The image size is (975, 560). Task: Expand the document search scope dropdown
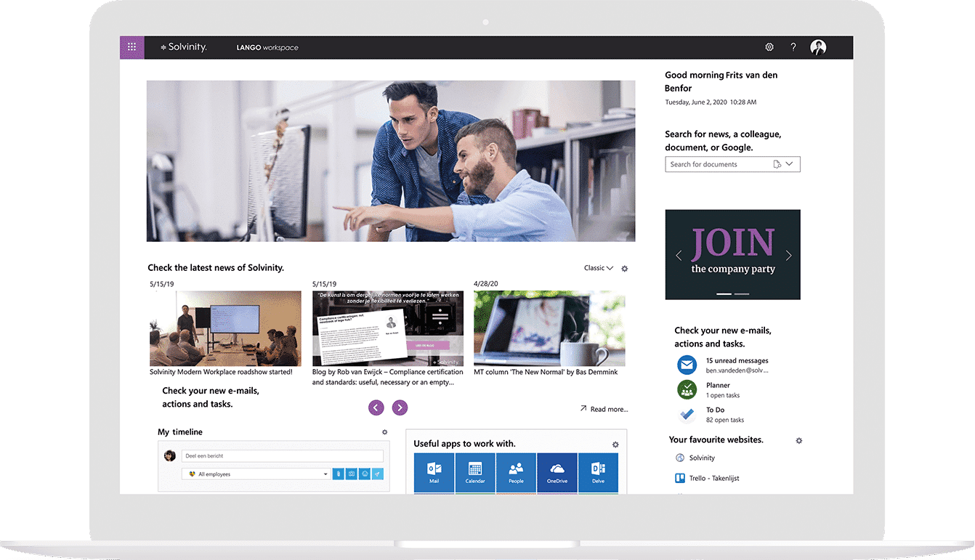[x=788, y=163]
